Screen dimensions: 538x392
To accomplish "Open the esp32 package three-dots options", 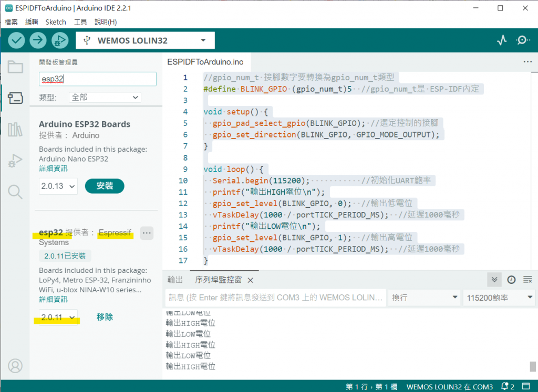I will [147, 233].
